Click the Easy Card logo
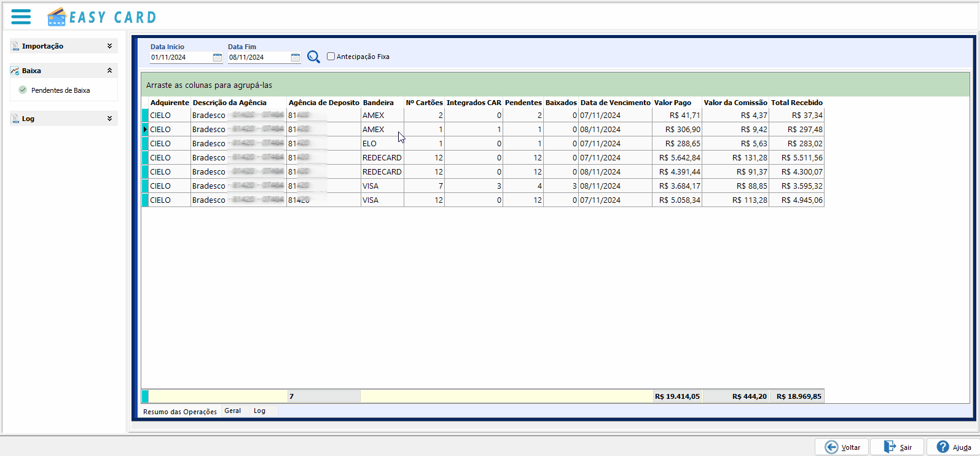Image resolution: width=980 pixels, height=456 pixels. (102, 17)
